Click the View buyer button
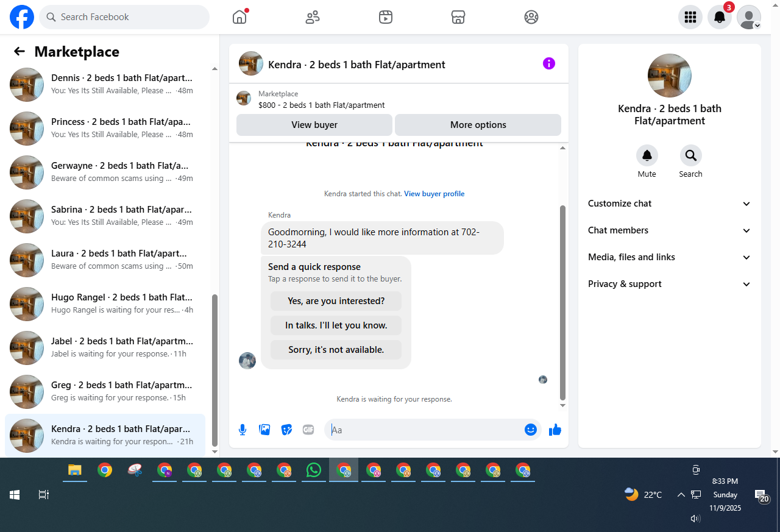The width and height of the screenshot is (780, 532). point(314,125)
